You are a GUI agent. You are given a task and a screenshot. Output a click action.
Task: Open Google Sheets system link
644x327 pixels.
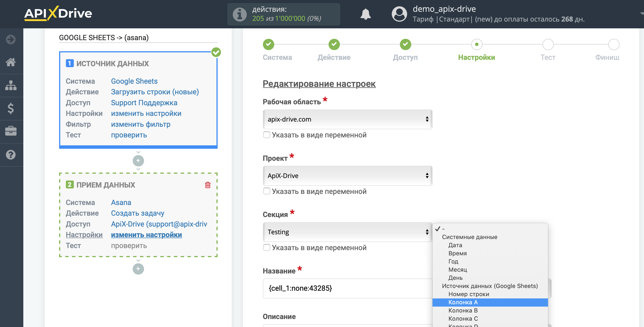coord(134,81)
